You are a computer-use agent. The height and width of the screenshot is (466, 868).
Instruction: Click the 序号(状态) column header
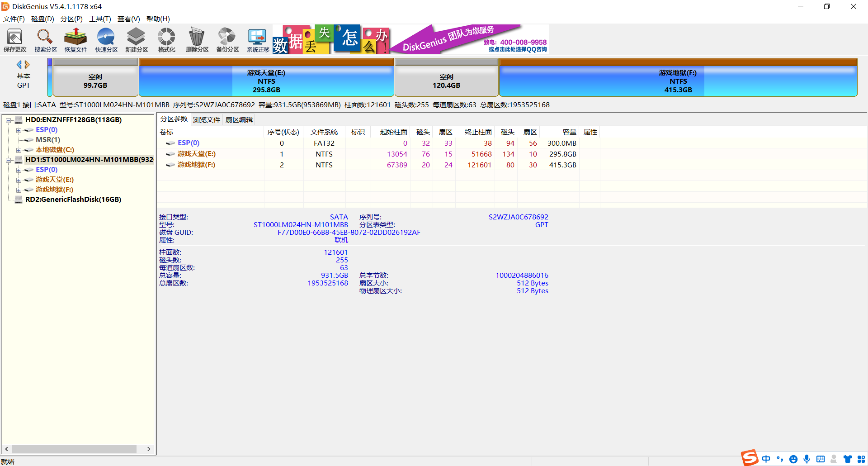coord(283,132)
